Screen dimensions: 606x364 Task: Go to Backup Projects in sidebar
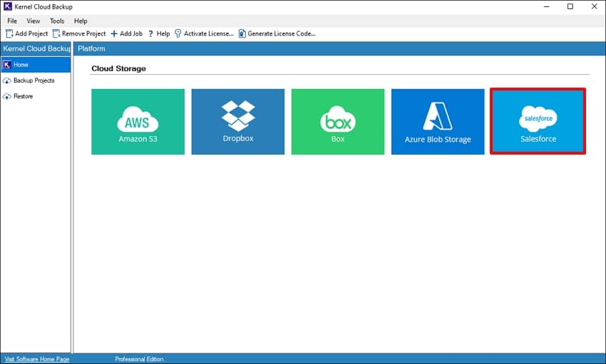[36, 80]
